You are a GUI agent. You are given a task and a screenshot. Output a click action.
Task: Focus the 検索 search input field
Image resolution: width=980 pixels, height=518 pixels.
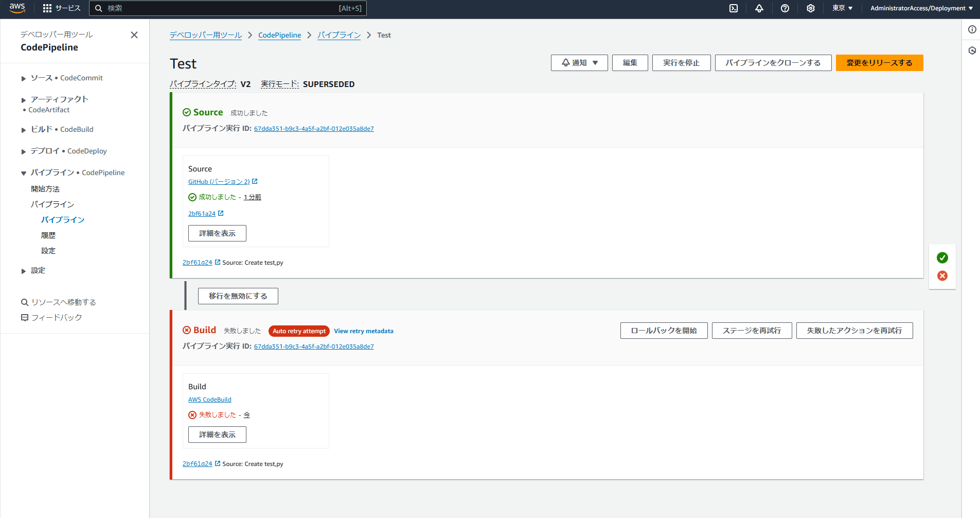pos(228,8)
